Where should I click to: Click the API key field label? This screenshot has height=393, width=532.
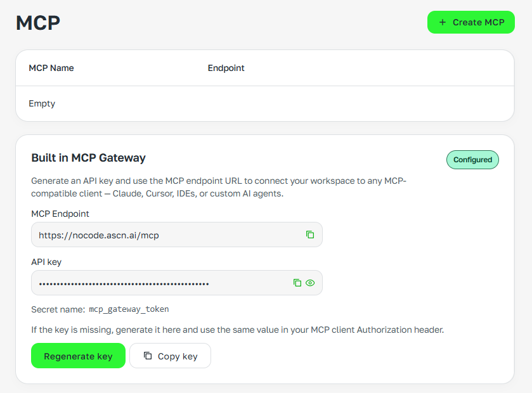coord(46,262)
